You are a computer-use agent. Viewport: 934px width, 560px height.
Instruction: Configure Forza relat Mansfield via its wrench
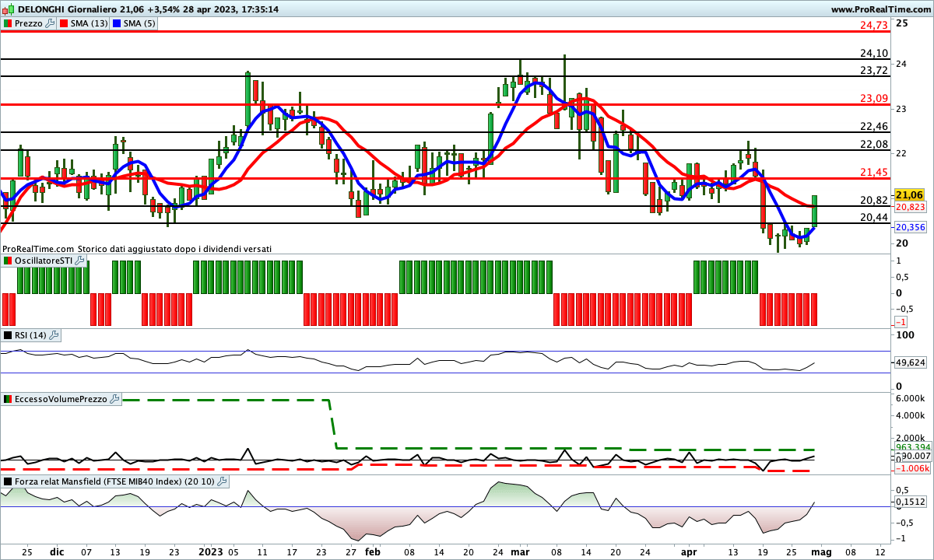pyautogui.click(x=222, y=481)
